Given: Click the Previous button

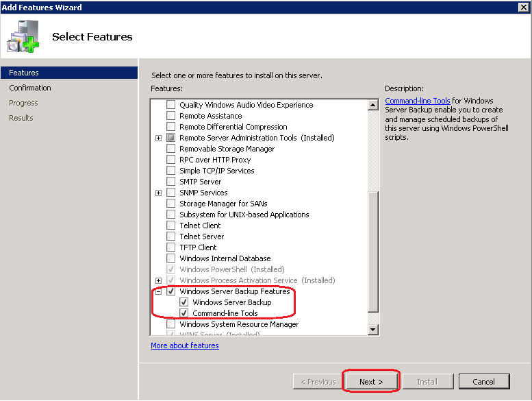Looking at the screenshot, I should pyautogui.click(x=318, y=382).
